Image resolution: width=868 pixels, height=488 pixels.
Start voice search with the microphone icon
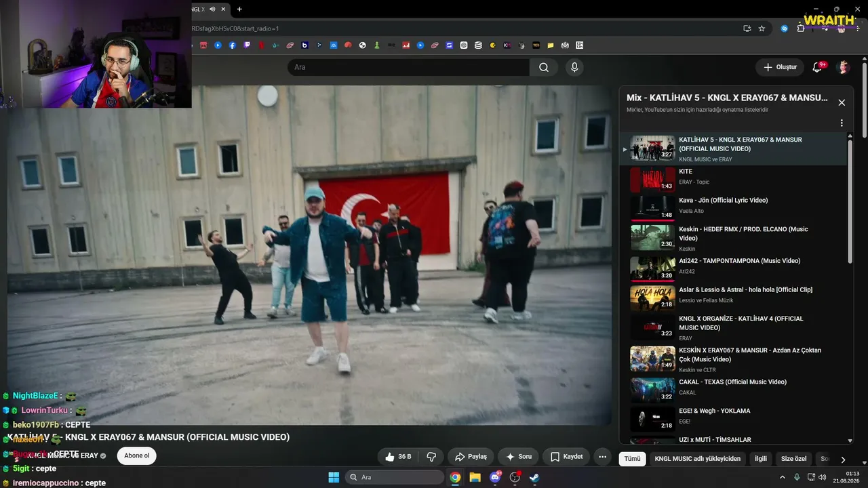click(x=574, y=67)
